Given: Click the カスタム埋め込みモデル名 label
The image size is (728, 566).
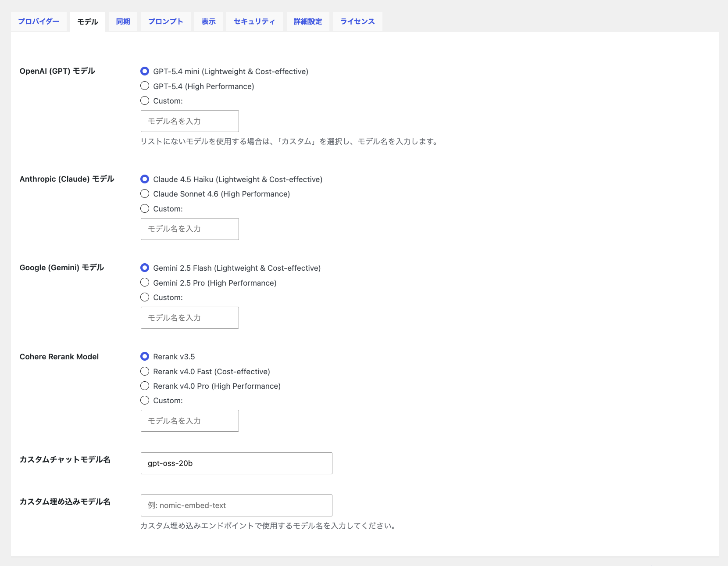Looking at the screenshot, I should coord(65,502).
